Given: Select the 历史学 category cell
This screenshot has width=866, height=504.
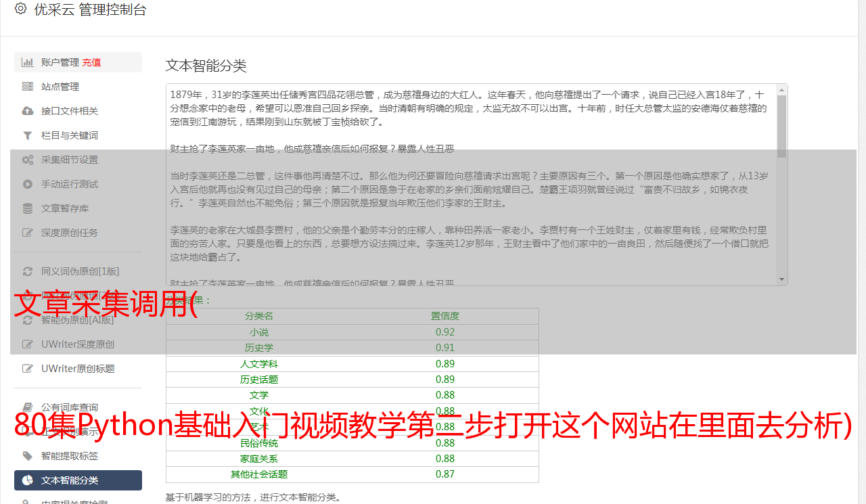Looking at the screenshot, I should pos(259,348).
